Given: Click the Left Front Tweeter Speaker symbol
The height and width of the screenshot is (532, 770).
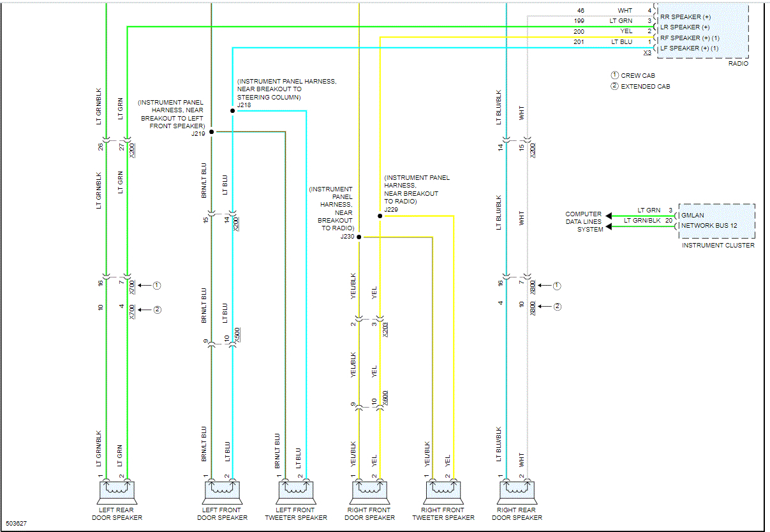Looking at the screenshot, I should (297, 492).
